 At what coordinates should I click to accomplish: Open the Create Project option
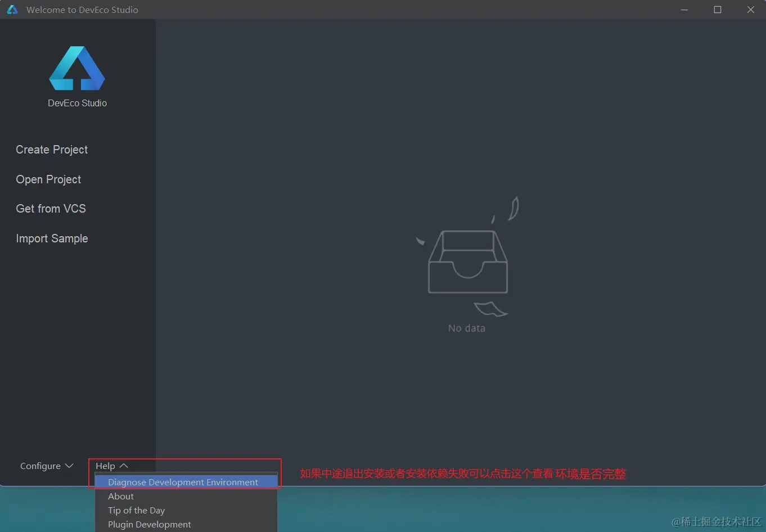(x=52, y=150)
